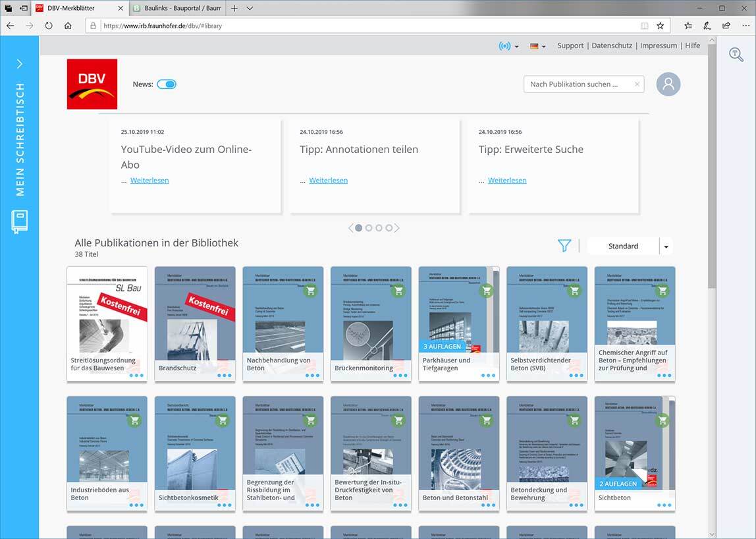756x539 pixels.
Task: Click cart icon on Sichtbeton cover
Action: (662, 421)
